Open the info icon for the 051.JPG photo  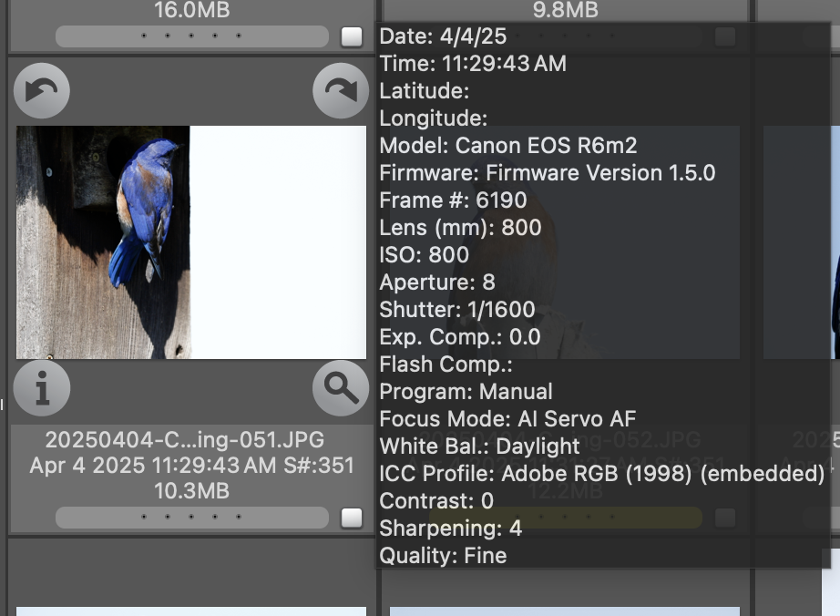tap(42, 388)
